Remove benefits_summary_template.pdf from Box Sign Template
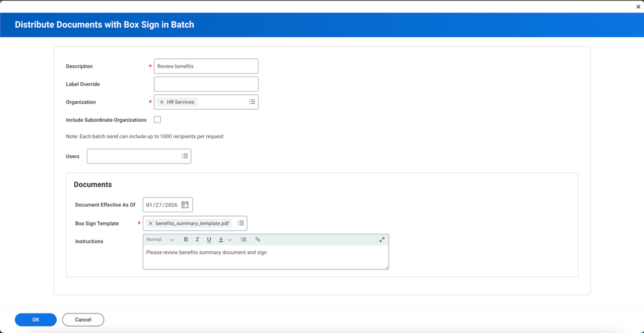 click(x=150, y=224)
